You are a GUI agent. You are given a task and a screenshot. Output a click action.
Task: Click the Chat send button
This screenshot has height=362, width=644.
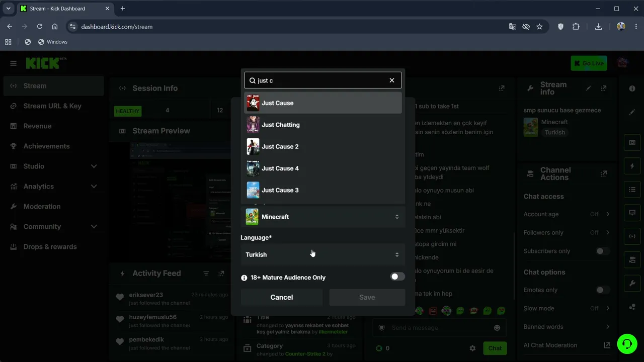tap(495, 348)
